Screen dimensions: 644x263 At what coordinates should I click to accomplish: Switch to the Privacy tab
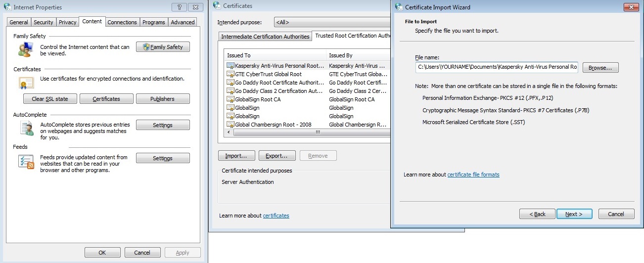click(x=68, y=22)
